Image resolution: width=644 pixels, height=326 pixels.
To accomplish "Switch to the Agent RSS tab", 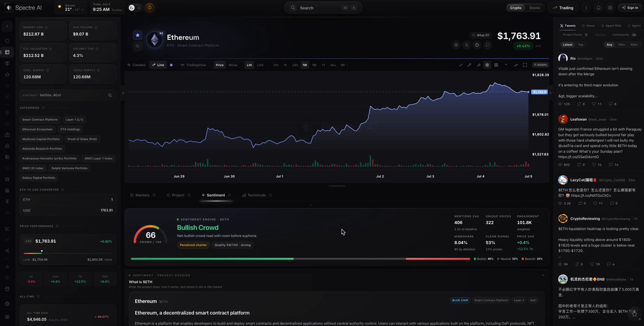I will (x=611, y=25).
